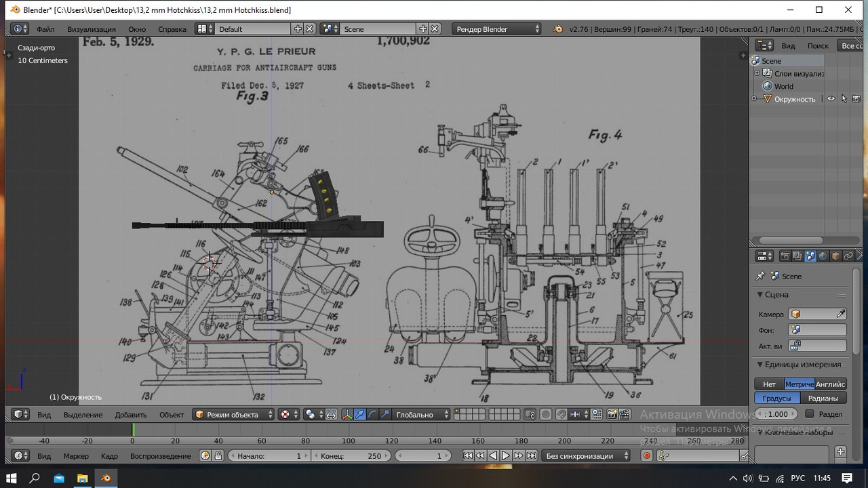This screenshot has width=868, height=488.
Task: Add a new screen layout
Action: [298, 29]
